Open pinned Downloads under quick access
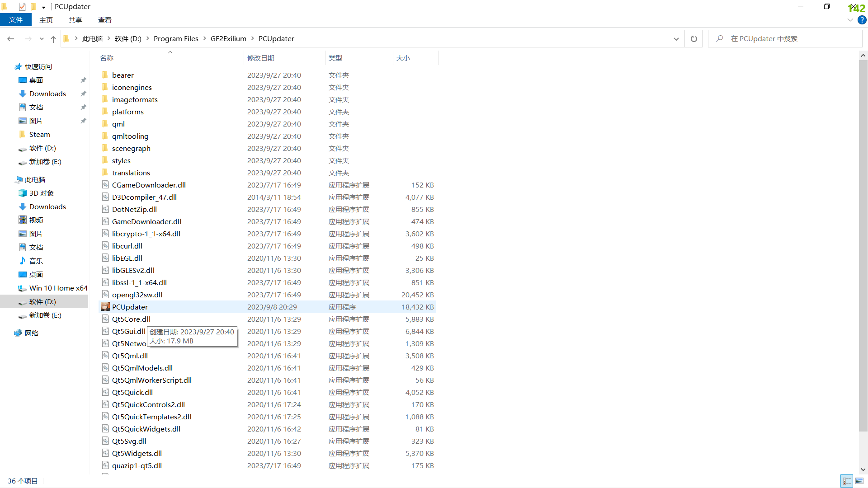The image size is (868, 488). click(47, 94)
